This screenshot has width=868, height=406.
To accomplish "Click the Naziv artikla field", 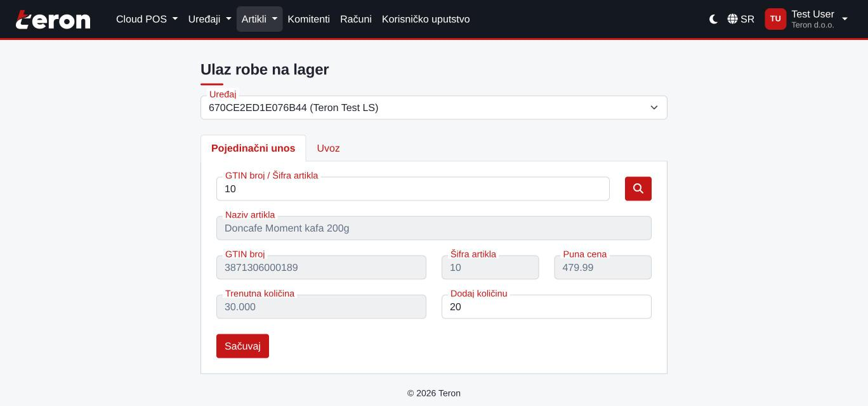I will (434, 228).
